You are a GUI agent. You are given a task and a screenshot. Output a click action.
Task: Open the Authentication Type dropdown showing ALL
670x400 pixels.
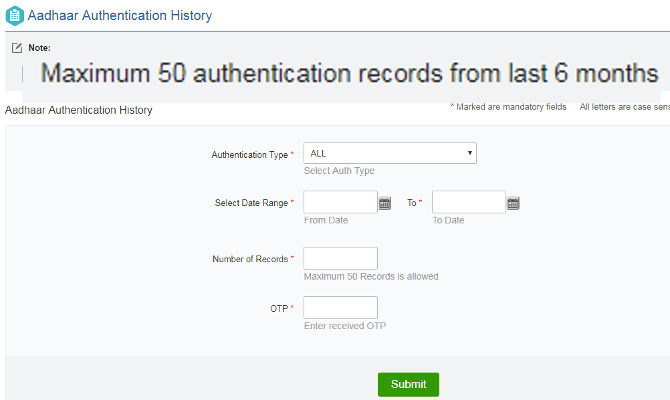coord(389,153)
